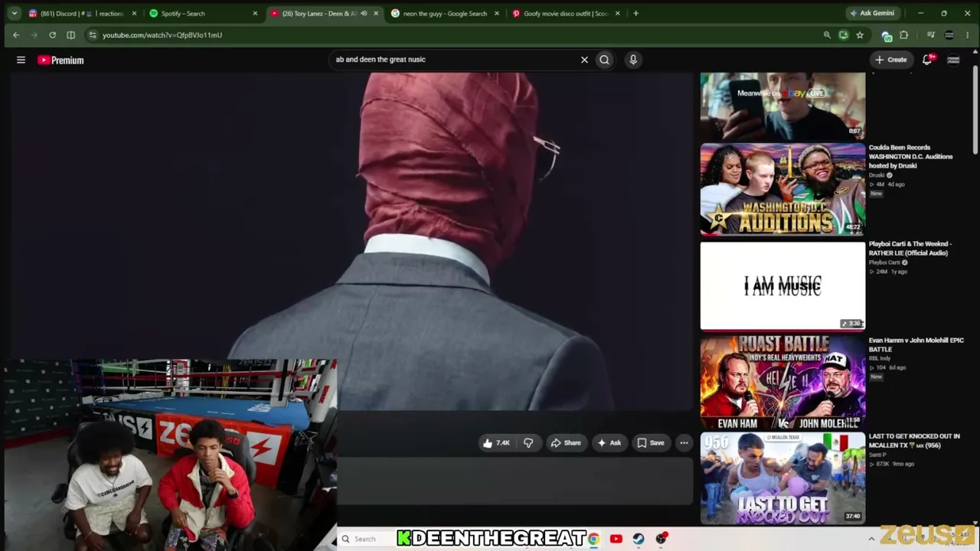
Task: Close the Goofy movie disco outfit tab
Action: pos(618,13)
